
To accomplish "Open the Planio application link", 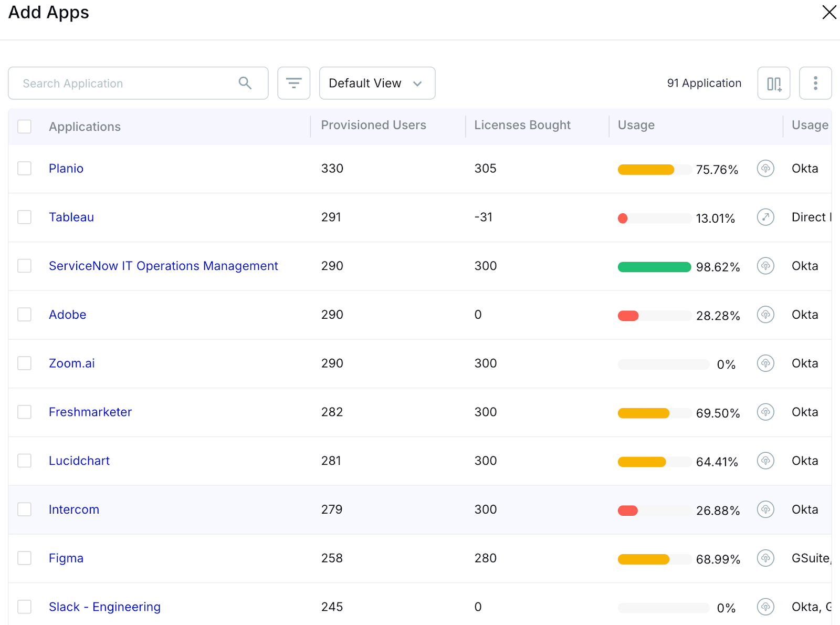I will 66,169.
